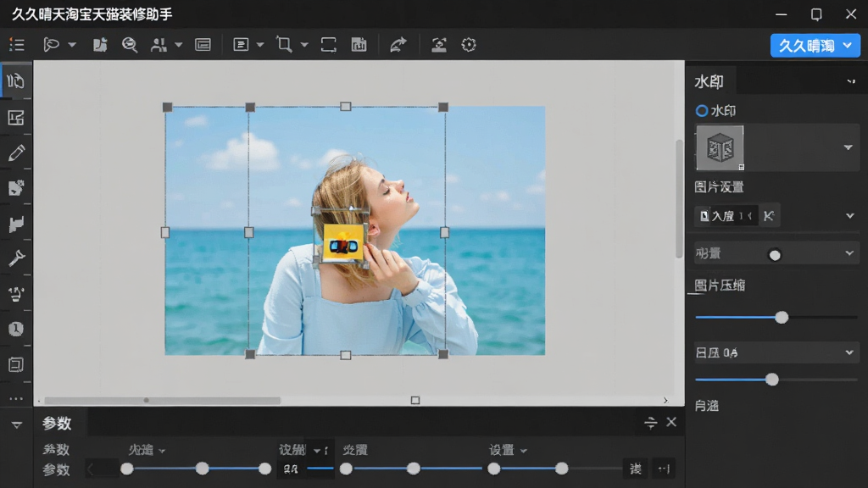Expand the user icon dropdown arrow

pos(178,45)
